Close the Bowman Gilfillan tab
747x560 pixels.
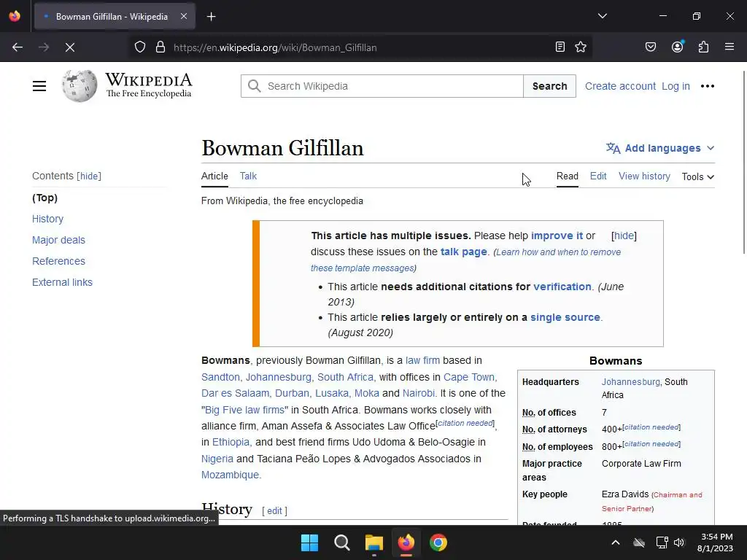click(x=184, y=16)
